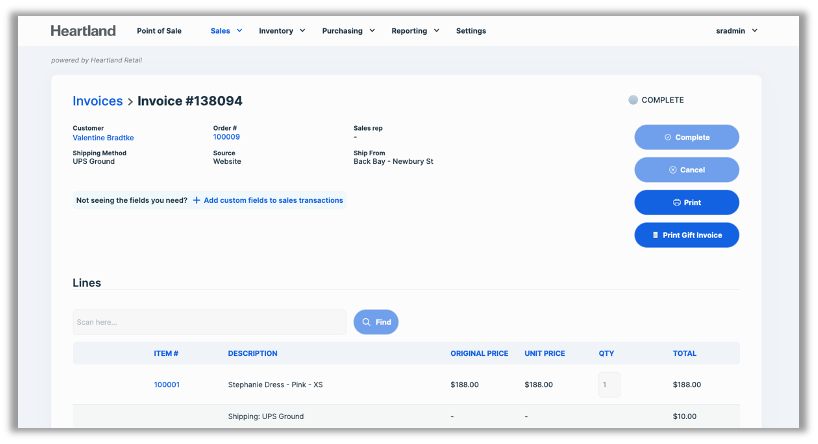Click the magnifier icon in Find button
The height and width of the screenshot is (444, 818).
[367, 322]
